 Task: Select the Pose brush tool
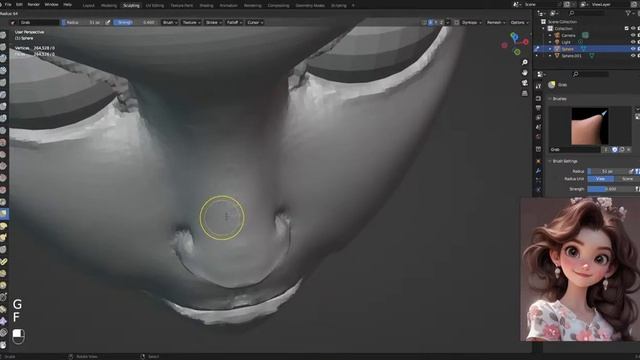tap(3, 261)
